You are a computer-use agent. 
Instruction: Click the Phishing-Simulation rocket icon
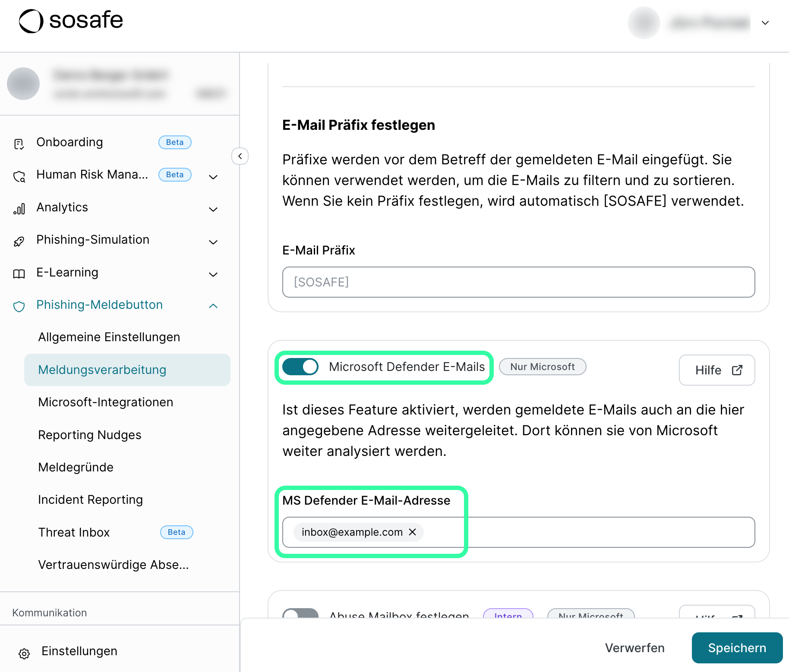tap(19, 242)
